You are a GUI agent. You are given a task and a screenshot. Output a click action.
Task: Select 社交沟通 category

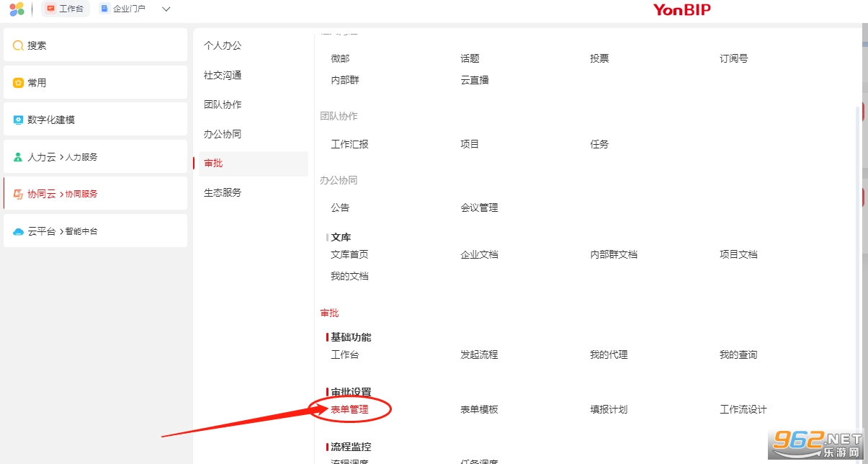click(223, 75)
